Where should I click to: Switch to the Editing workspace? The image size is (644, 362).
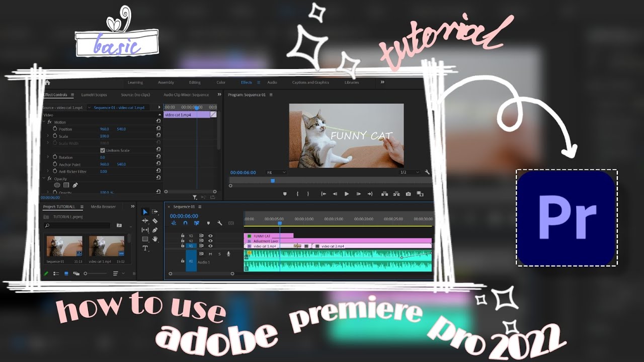[x=195, y=82]
